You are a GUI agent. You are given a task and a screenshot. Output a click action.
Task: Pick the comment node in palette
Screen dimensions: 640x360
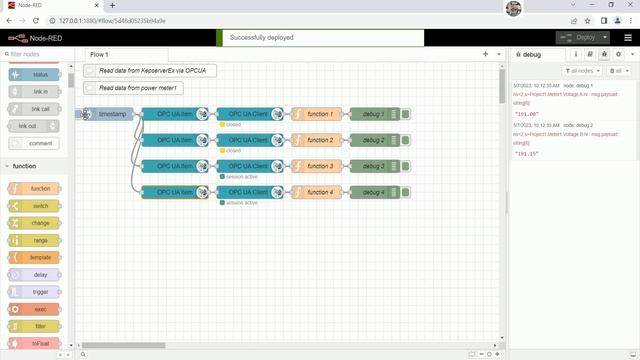tap(34, 144)
